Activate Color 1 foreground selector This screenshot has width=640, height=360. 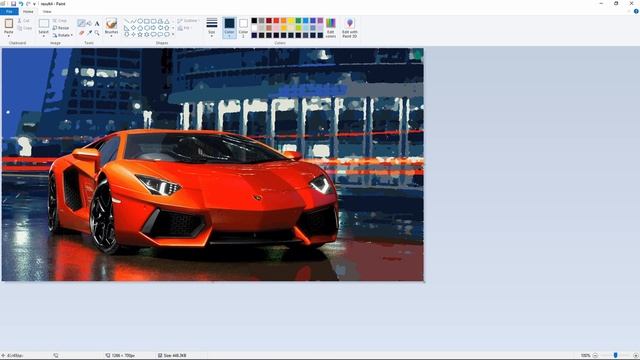pos(229,27)
